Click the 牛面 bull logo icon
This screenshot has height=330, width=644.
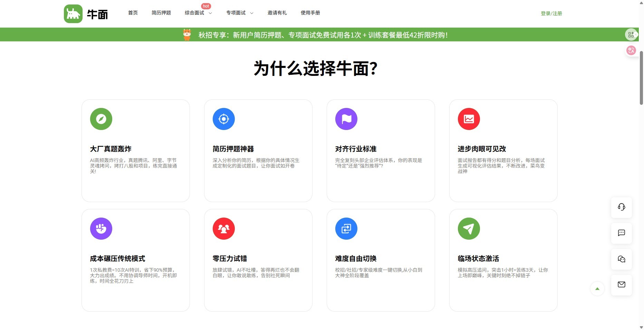pos(73,14)
